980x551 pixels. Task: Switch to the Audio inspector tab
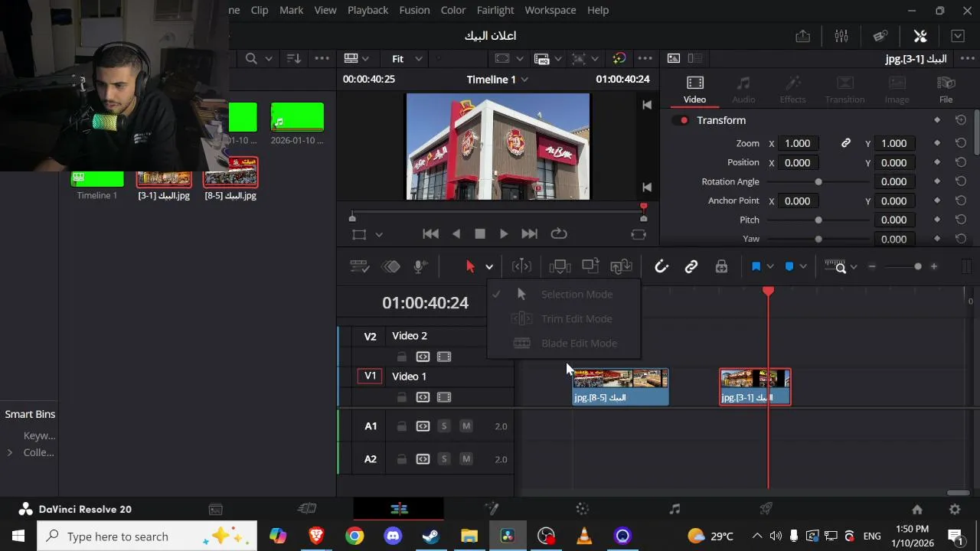click(x=743, y=90)
